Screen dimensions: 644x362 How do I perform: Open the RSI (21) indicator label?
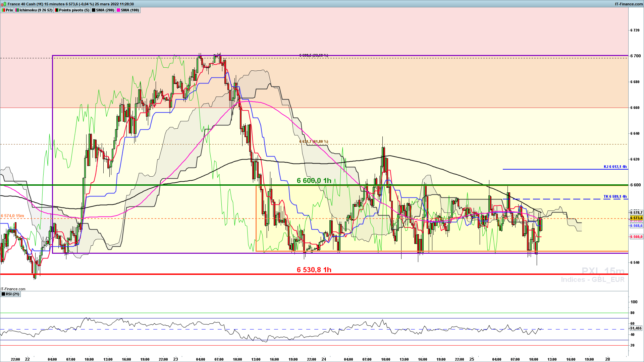(x=10, y=294)
